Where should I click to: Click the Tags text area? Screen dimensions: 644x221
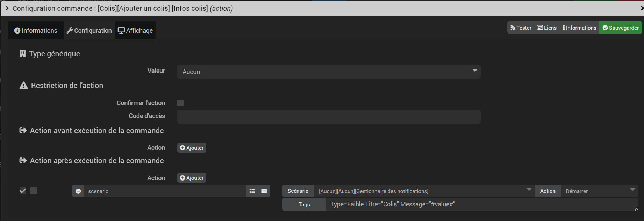[481, 204]
